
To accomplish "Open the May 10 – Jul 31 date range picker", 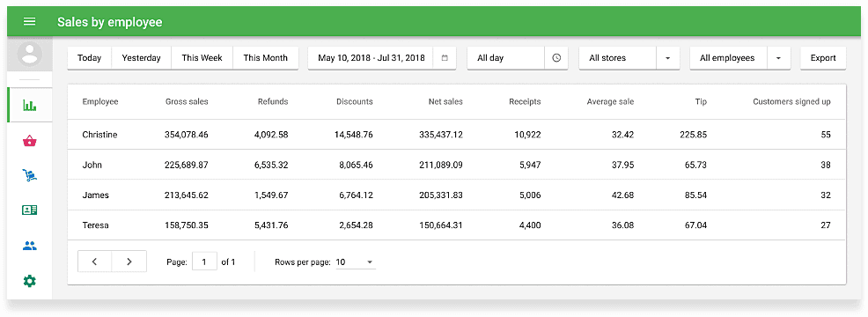I will (x=382, y=57).
